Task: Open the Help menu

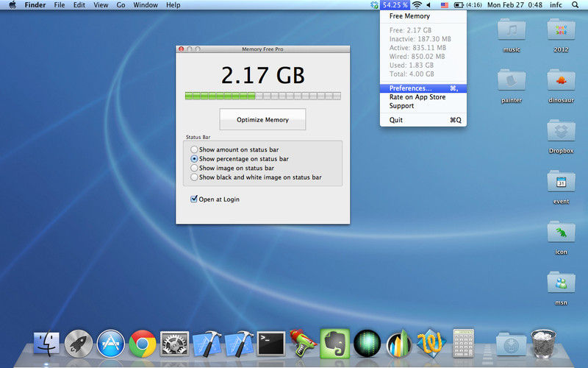Action: [173, 5]
